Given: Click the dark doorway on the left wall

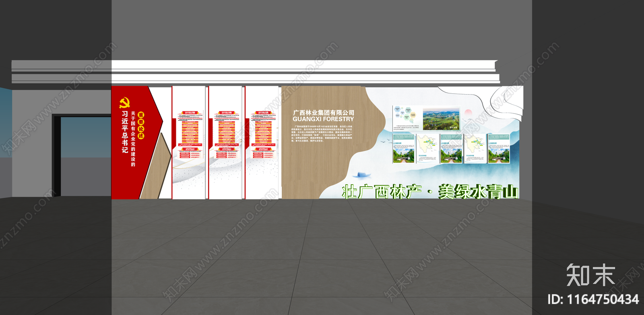Looking at the screenshot, I should (82, 156).
